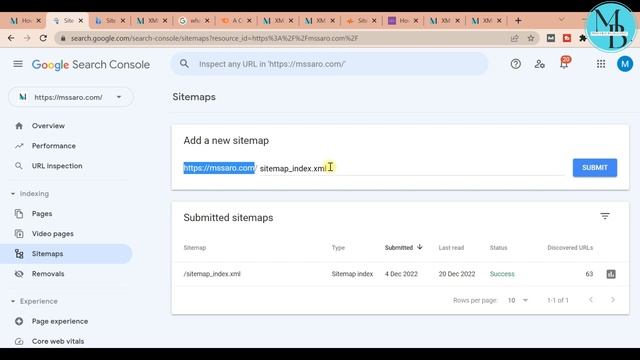Open users and permissions icon
Screen dimensions: 640x360
click(540, 64)
